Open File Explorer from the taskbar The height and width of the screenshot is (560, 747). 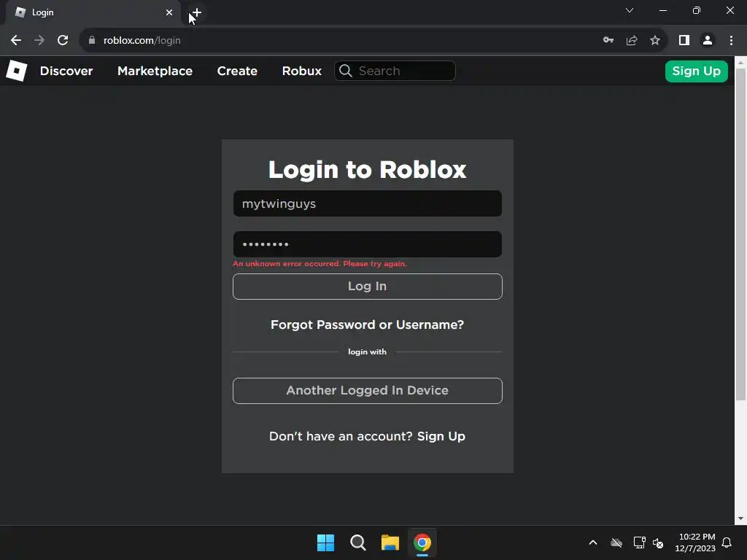coord(390,542)
